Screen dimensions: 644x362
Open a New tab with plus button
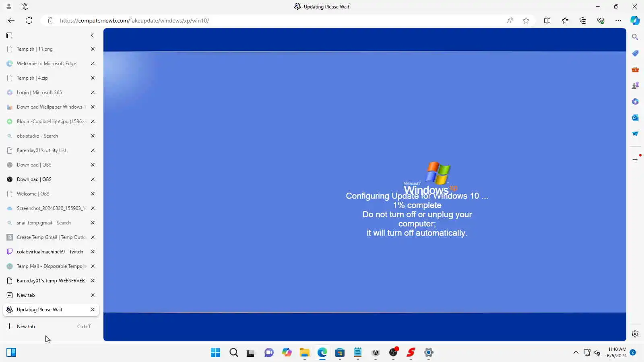(x=51, y=327)
